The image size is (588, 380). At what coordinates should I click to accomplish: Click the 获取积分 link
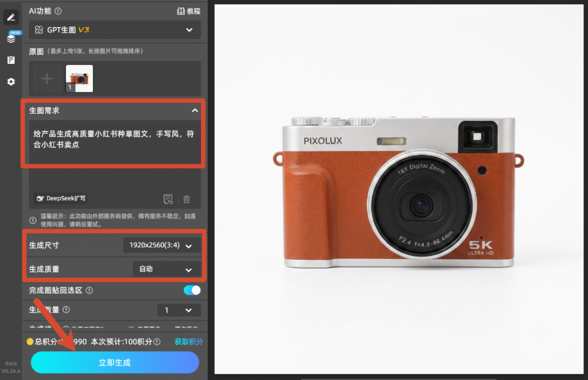pos(188,341)
